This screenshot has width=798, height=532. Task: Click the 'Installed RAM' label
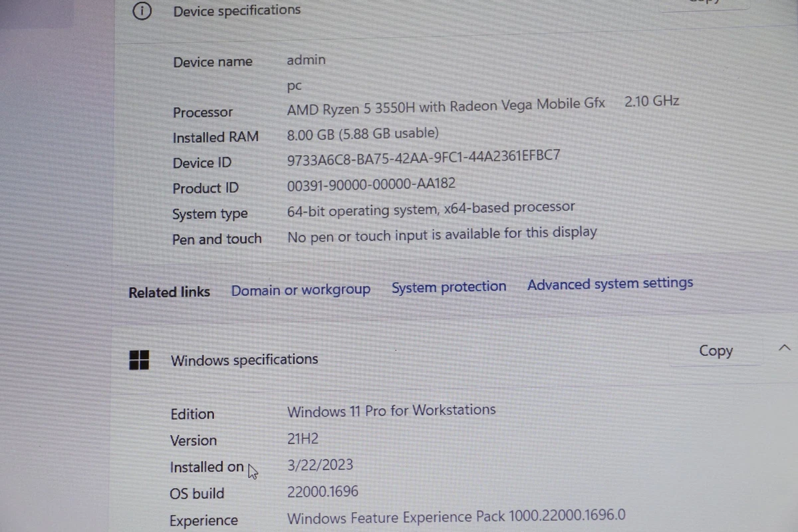point(215,138)
